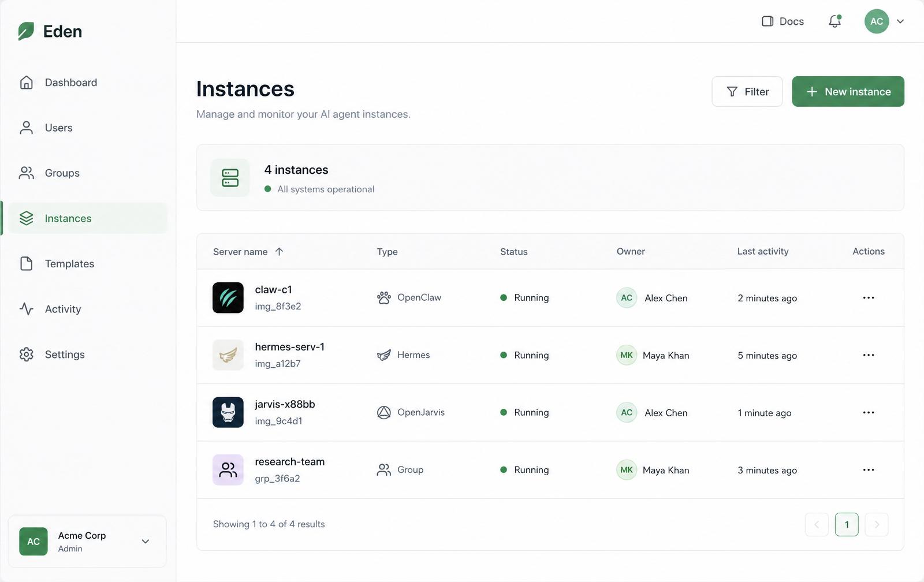Go to previous results page

817,524
